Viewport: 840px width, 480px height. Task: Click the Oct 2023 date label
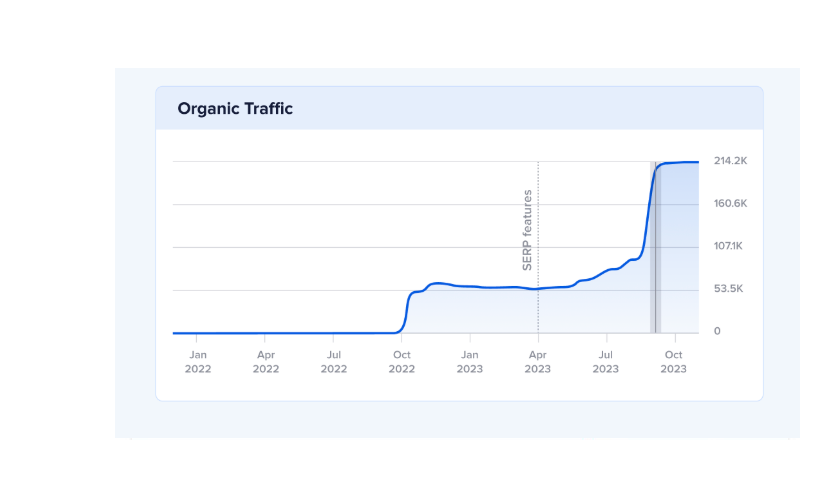click(x=674, y=362)
